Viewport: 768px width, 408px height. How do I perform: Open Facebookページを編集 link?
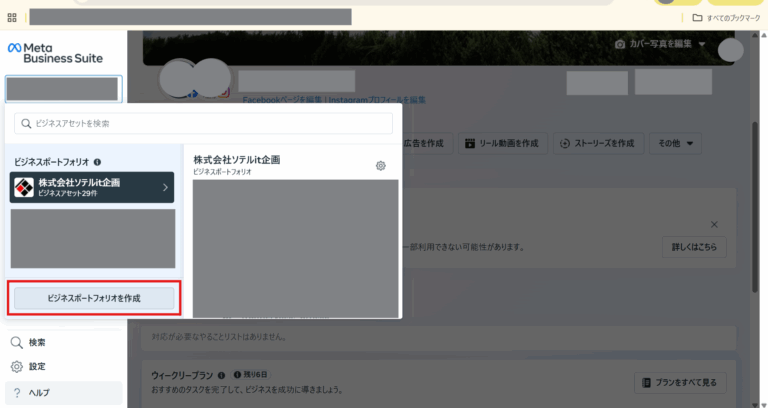[282, 100]
